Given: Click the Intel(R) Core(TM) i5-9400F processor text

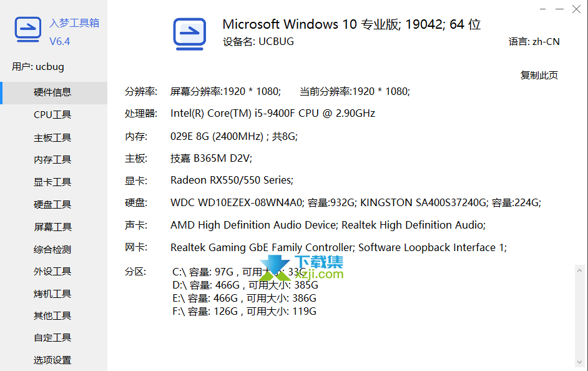Looking at the screenshot, I should pos(273,113).
